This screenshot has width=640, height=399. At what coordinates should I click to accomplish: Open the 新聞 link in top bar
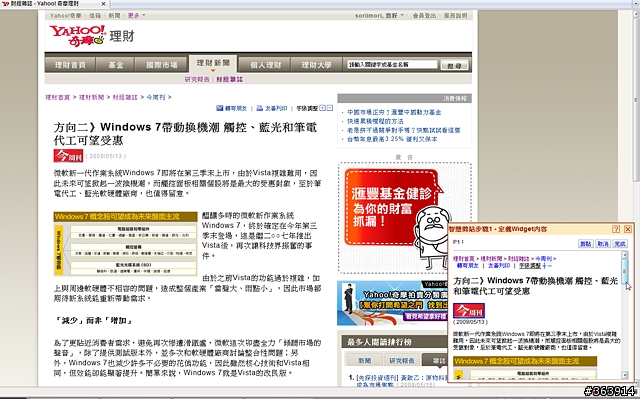(114, 16)
